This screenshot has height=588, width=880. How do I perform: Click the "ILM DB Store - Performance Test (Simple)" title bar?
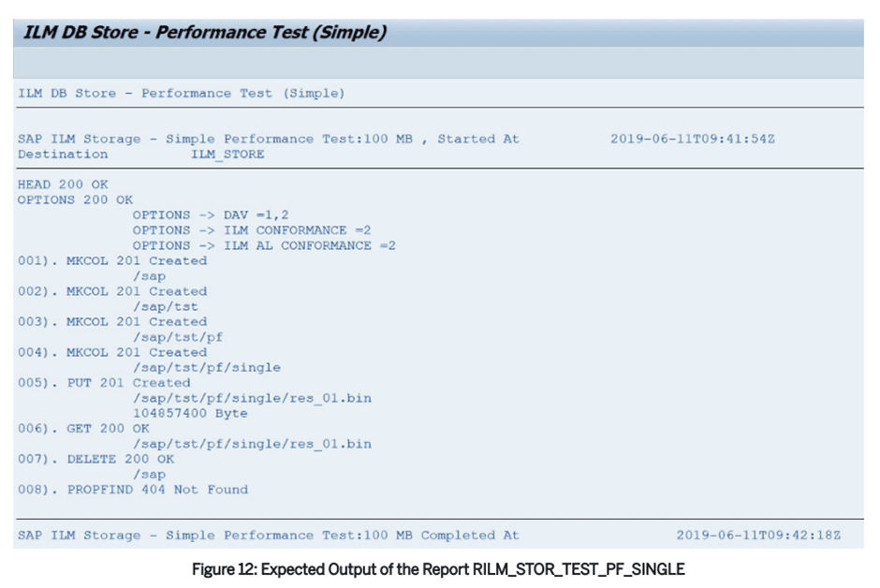coord(201,33)
